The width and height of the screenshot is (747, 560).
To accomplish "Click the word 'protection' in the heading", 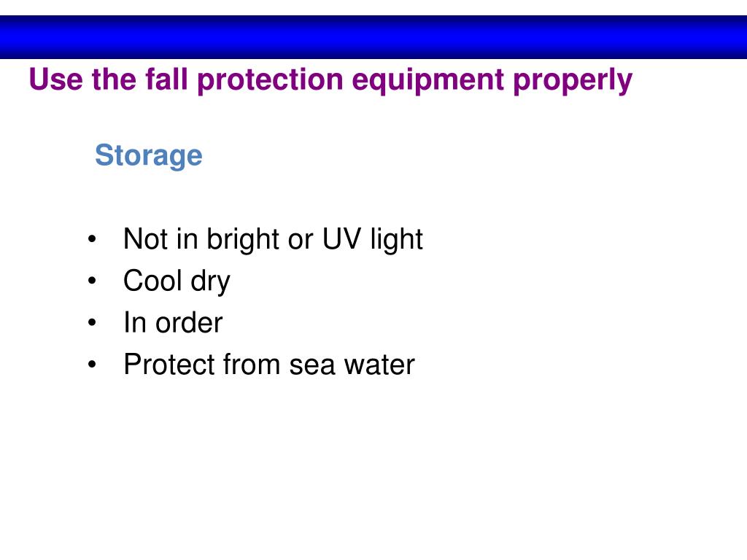I will tap(270, 80).
